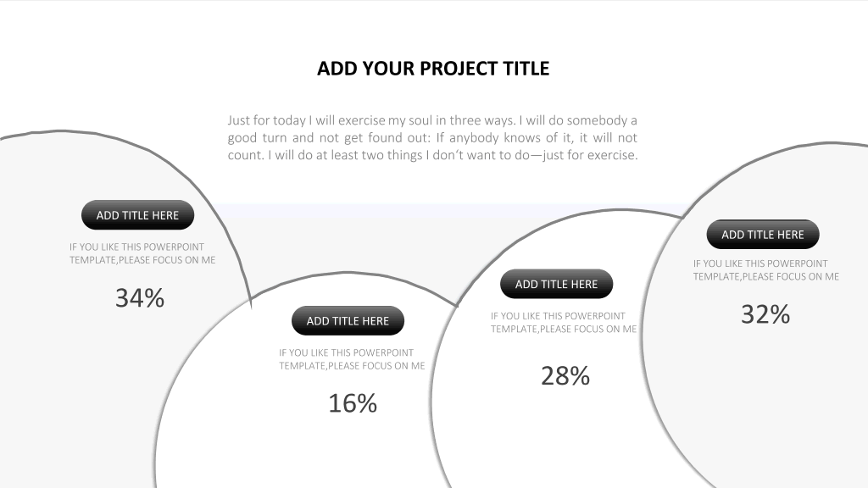This screenshot has width=868, height=488.
Task: Click the caption text above 32%
Action: click(766, 270)
